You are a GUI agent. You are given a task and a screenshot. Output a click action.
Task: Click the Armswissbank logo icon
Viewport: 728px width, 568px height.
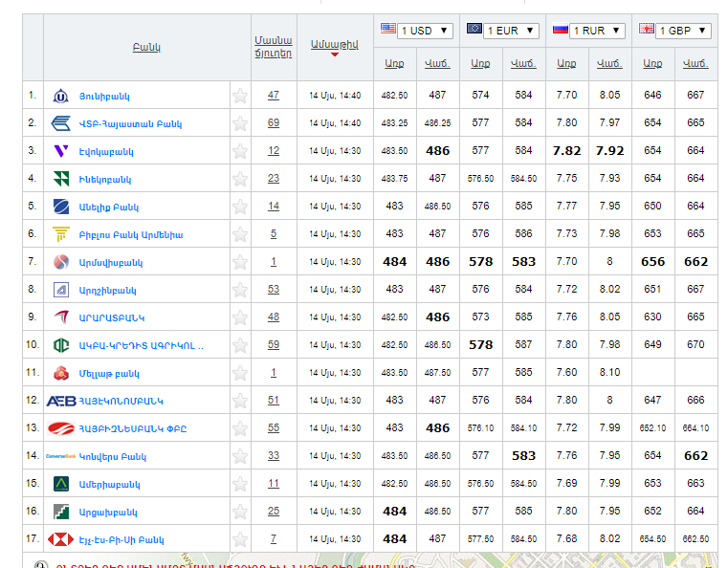click(61, 262)
